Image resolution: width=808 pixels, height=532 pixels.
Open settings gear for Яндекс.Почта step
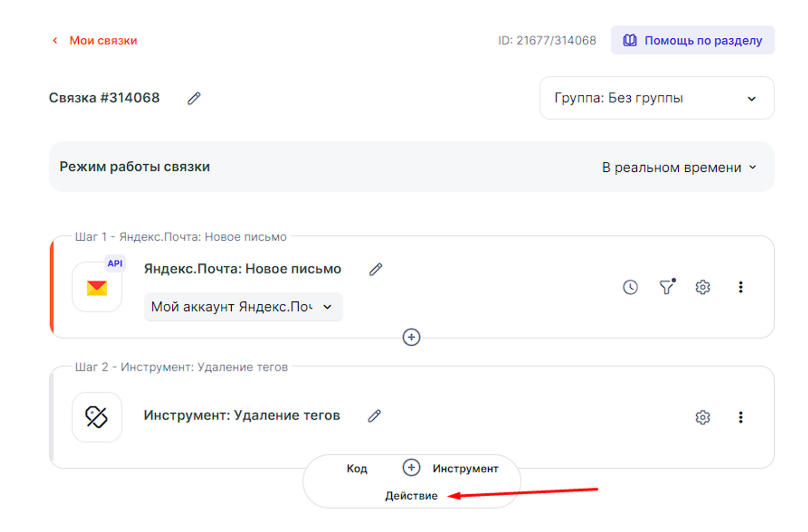pos(702,287)
